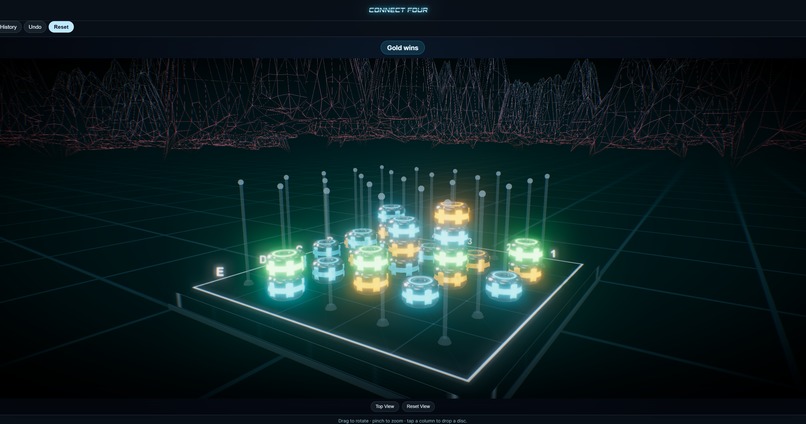
Task: Click the row label D on the board
Action: [263, 260]
